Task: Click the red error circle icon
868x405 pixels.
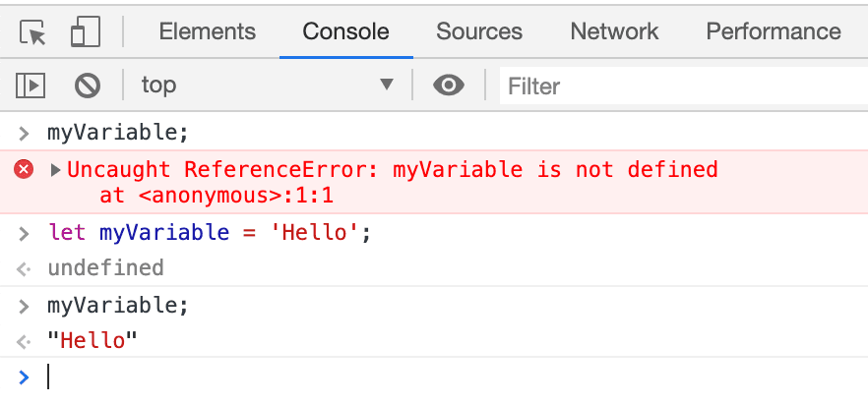Action: tap(24, 169)
